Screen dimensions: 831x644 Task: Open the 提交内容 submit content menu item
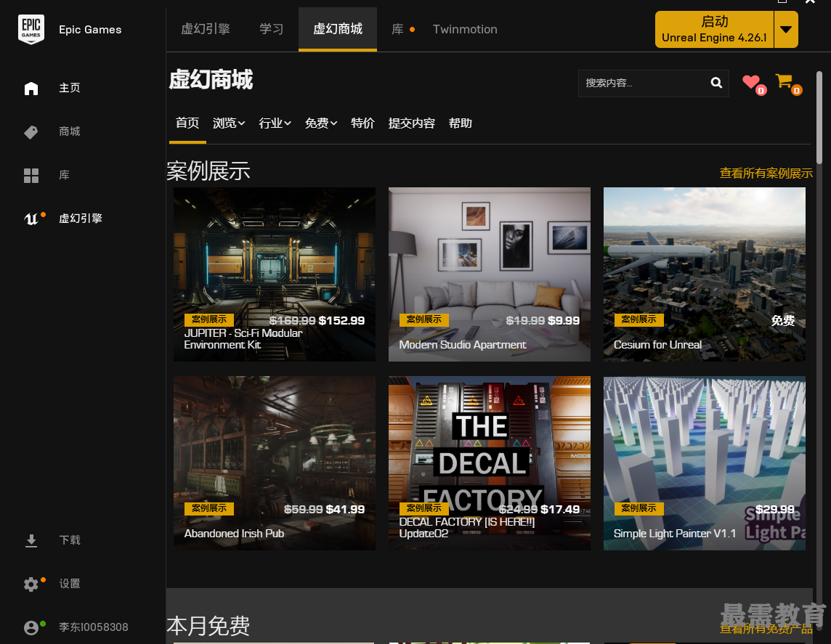pos(411,123)
